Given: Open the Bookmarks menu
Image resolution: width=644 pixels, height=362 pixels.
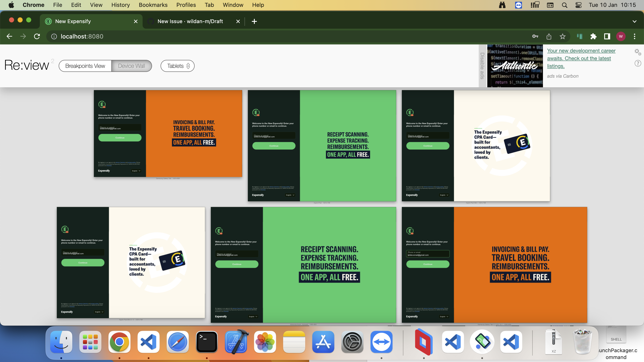Looking at the screenshot, I should pyautogui.click(x=153, y=5).
